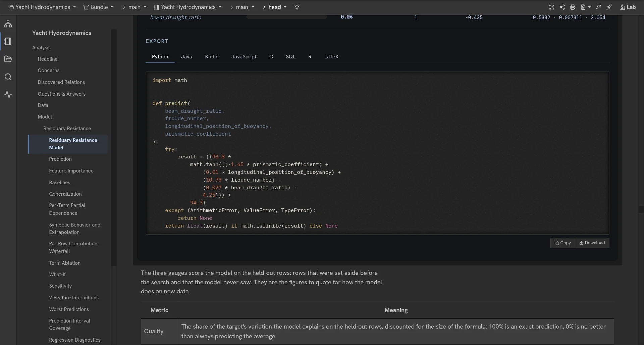Image resolution: width=644 pixels, height=345 pixels.
Task: Open the activity pulse icon in left rail
Action: (8, 95)
